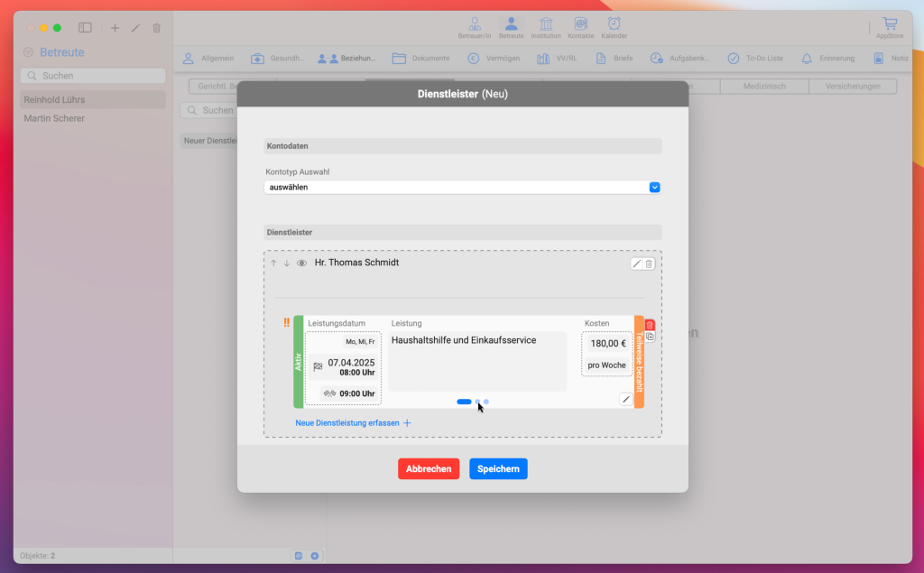This screenshot has width=924, height=573.
Task: Click the plus icon in the title bar
Action: pyautogui.click(x=115, y=28)
